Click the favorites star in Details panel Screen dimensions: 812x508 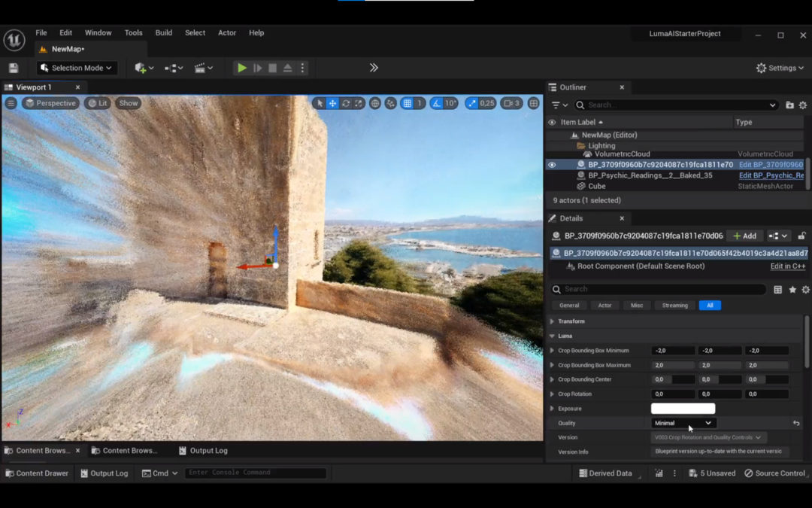(x=792, y=290)
